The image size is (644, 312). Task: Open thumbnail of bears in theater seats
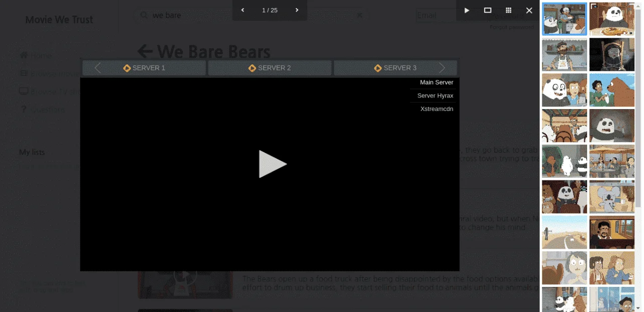[x=565, y=197]
